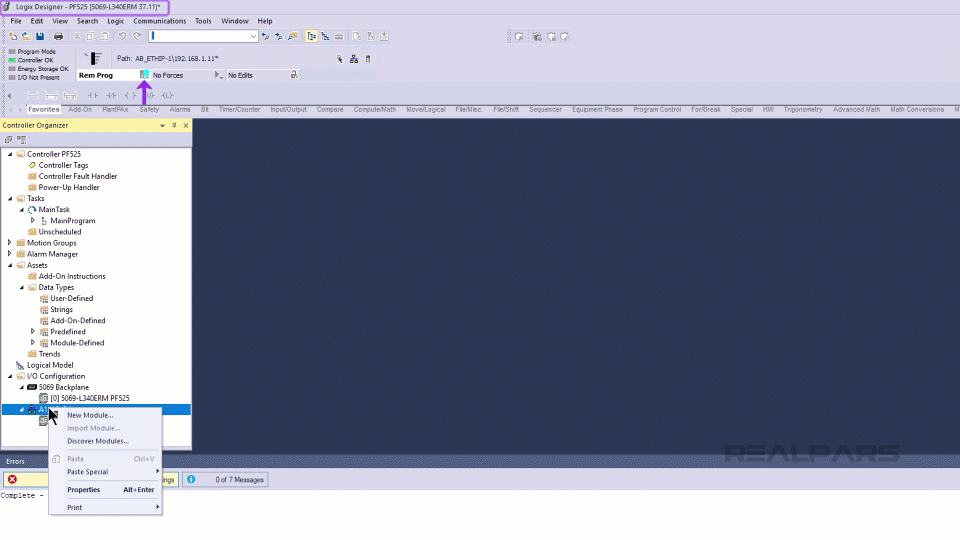
Task: Select the Logical Model tree item
Action: (x=50, y=366)
